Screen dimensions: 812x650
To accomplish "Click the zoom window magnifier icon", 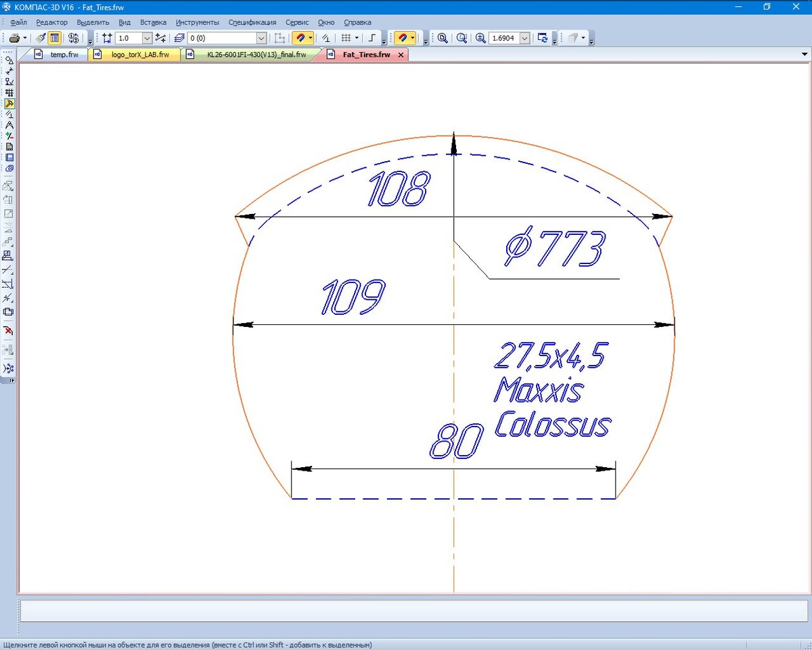I will coord(443,38).
